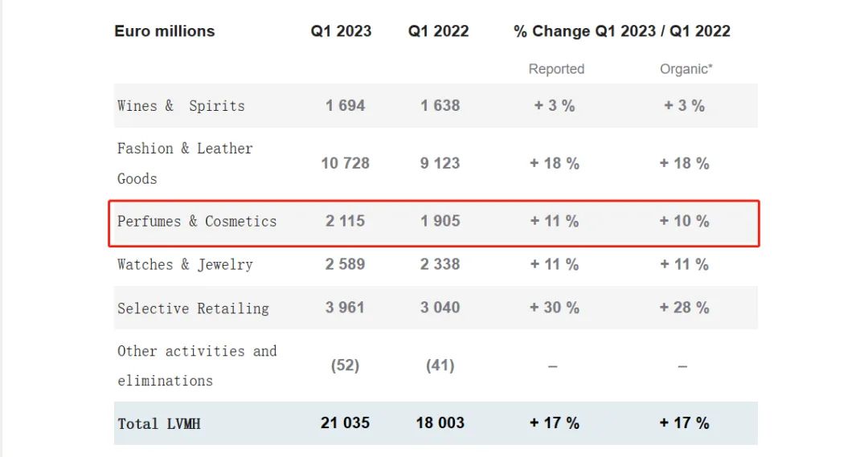Select the + 10 % organic change cell
The image size is (868, 457).
tap(684, 221)
